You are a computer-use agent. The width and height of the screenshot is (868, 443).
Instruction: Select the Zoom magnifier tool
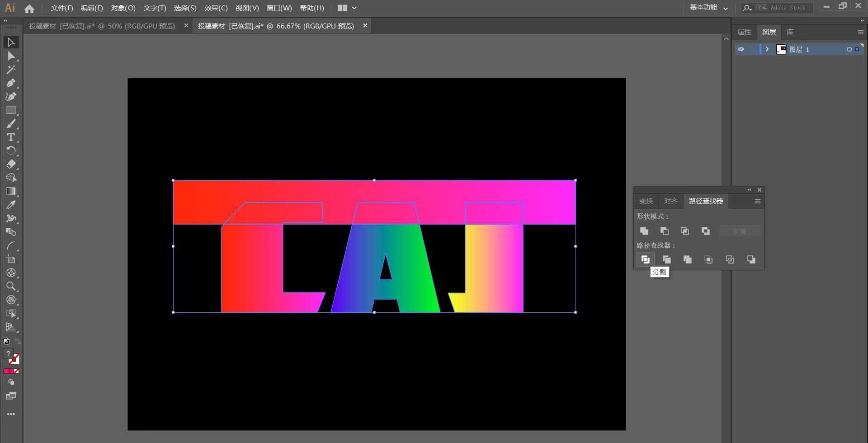pos(11,286)
